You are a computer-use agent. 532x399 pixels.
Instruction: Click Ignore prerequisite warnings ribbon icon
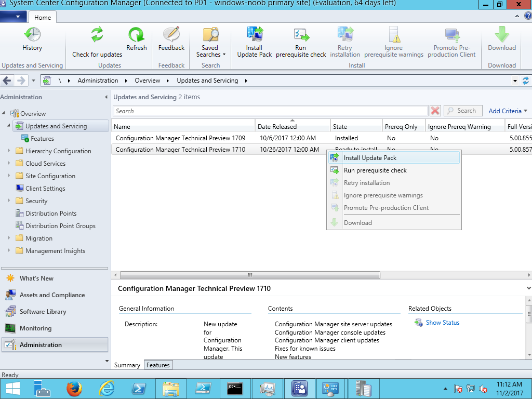coord(394,42)
